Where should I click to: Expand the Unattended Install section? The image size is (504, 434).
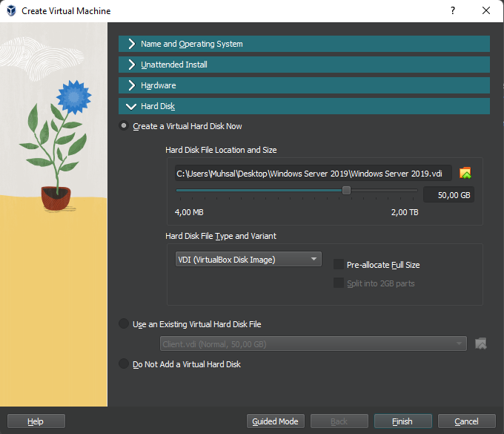coord(304,65)
